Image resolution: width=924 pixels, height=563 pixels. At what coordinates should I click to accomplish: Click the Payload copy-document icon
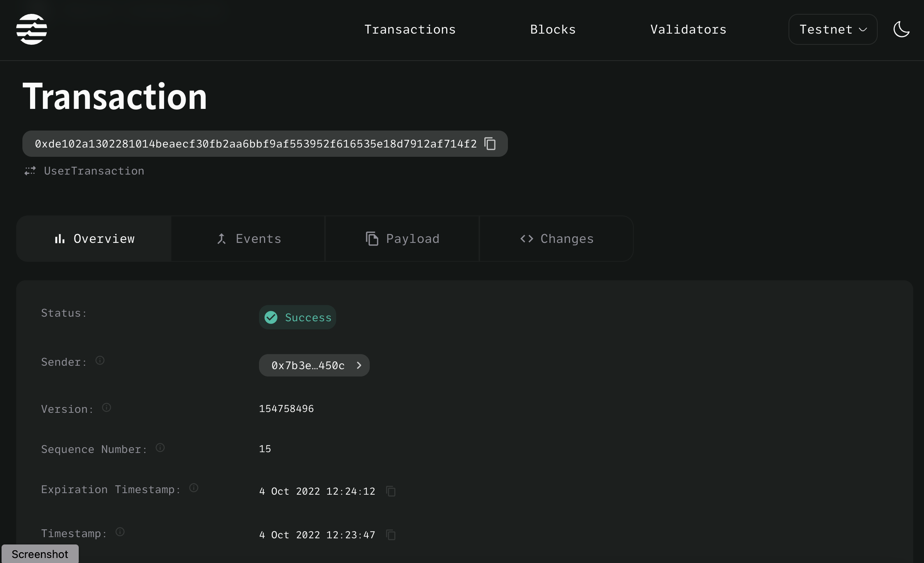tap(372, 239)
